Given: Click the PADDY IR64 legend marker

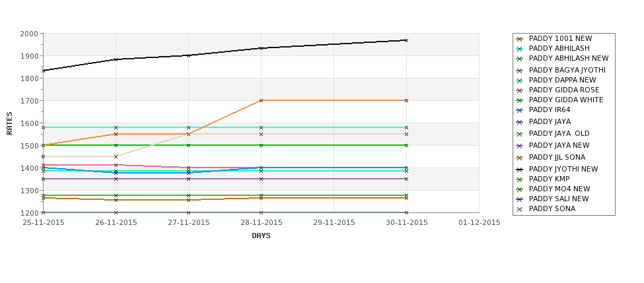Looking at the screenshot, I should (x=520, y=110).
